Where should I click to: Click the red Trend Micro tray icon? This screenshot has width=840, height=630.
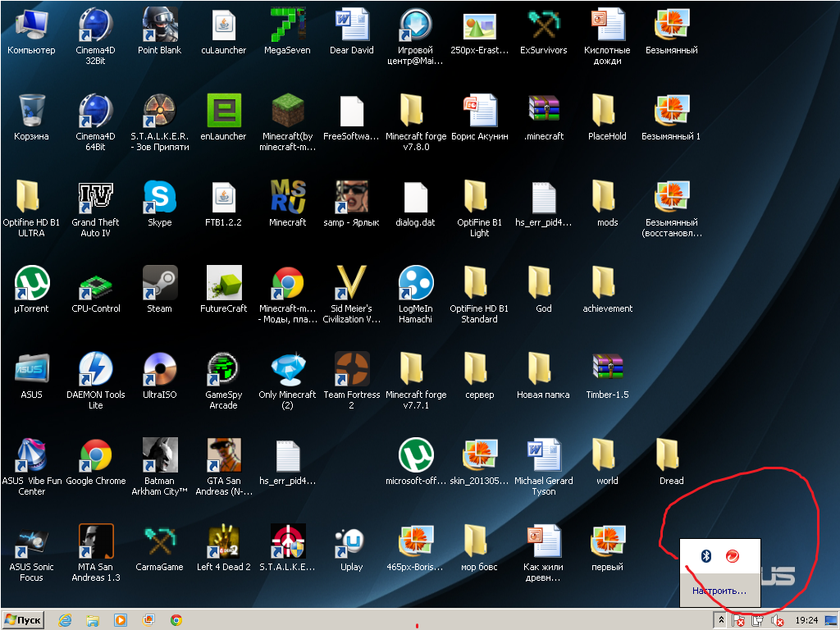[733, 556]
